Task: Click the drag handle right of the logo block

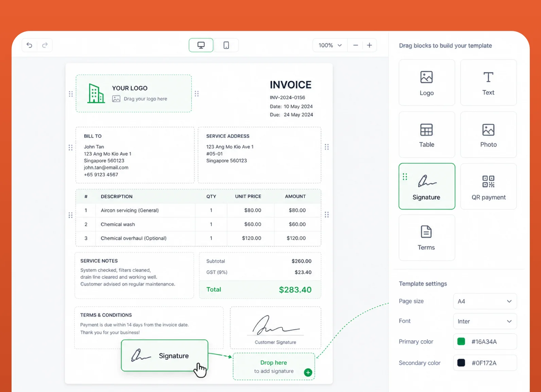Action: (197, 93)
